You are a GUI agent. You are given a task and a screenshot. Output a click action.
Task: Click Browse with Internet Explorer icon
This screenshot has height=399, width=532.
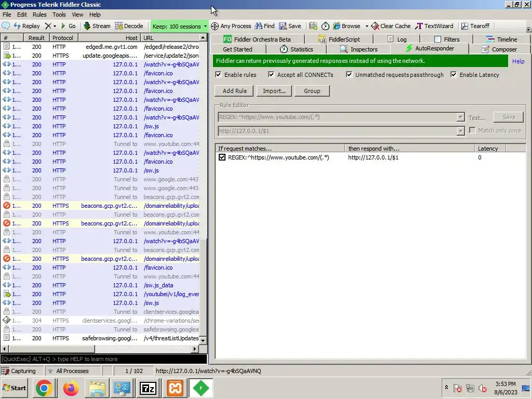click(x=347, y=26)
